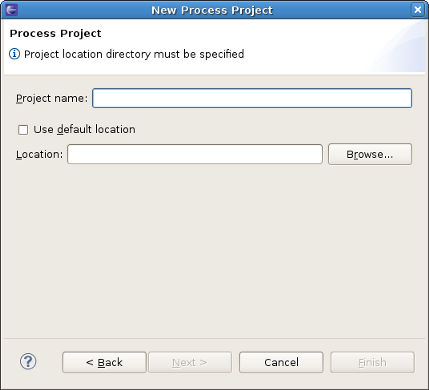Click the info icon beside location message
Screen dimensions: 429x390
pos(14,54)
